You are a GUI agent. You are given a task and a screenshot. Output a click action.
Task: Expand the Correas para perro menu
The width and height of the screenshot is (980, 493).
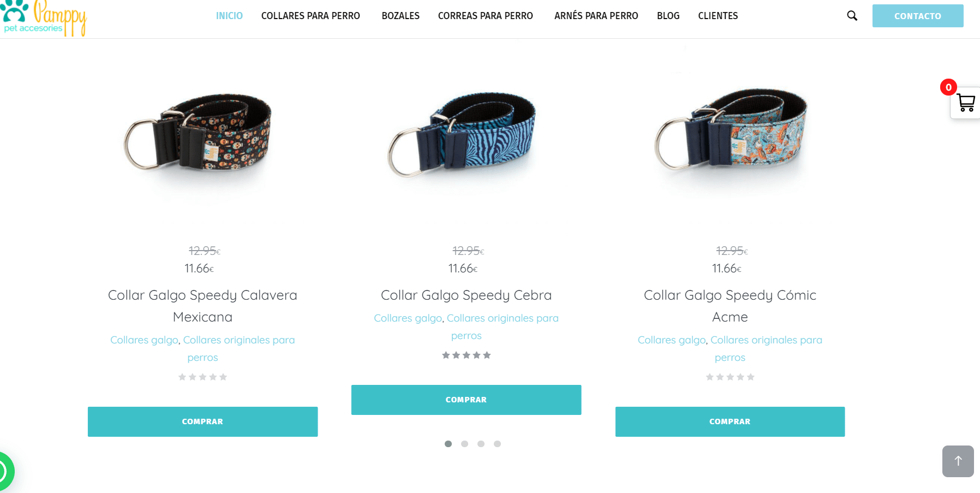tap(485, 16)
